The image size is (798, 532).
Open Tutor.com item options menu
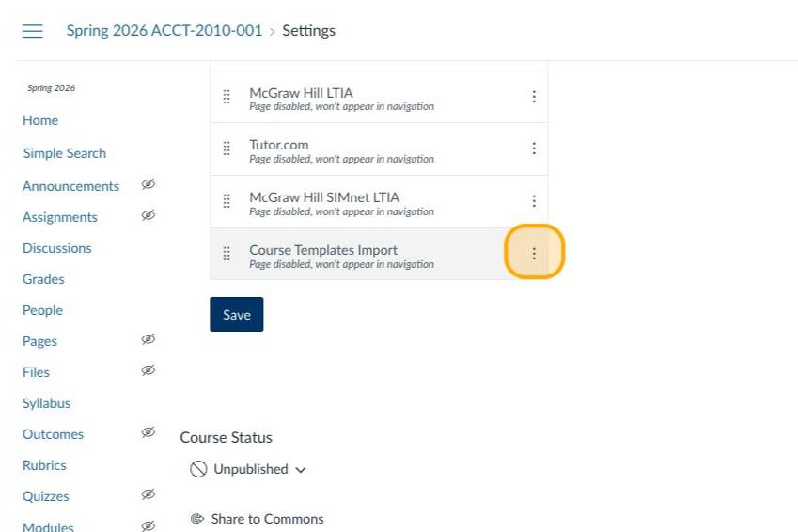click(534, 149)
